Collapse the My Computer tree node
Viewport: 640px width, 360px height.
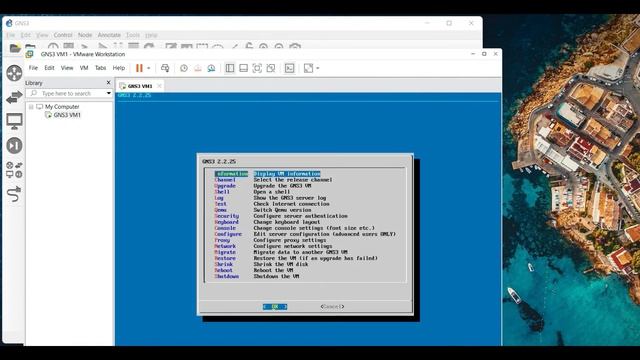(x=31, y=107)
